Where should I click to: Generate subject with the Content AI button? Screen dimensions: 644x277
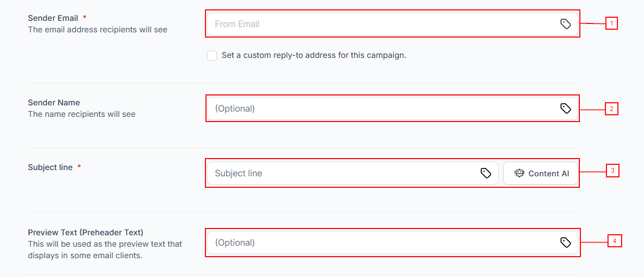coord(541,174)
